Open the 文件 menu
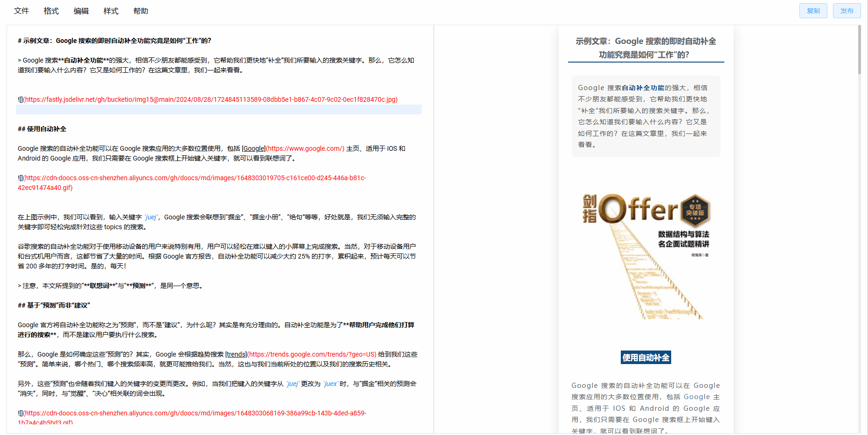This screenshot has height=435, width=868. coord(21,11)
